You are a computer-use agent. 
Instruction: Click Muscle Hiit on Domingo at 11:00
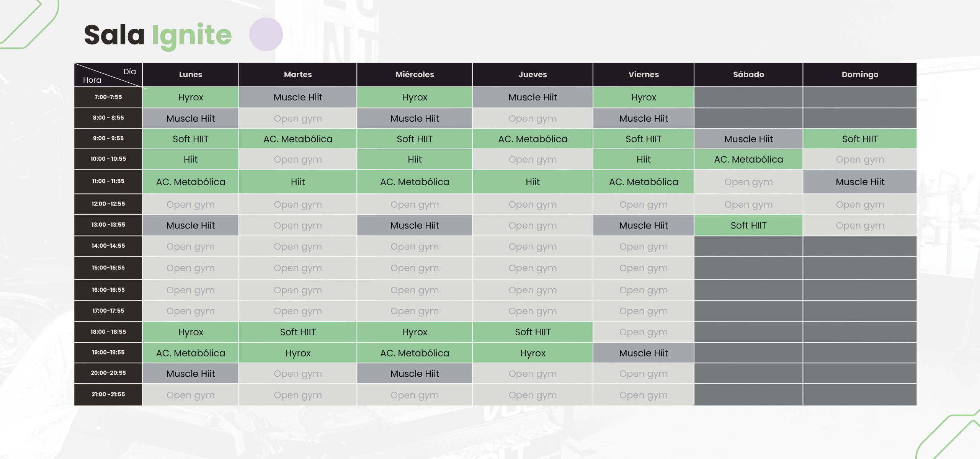pos(859,182)
